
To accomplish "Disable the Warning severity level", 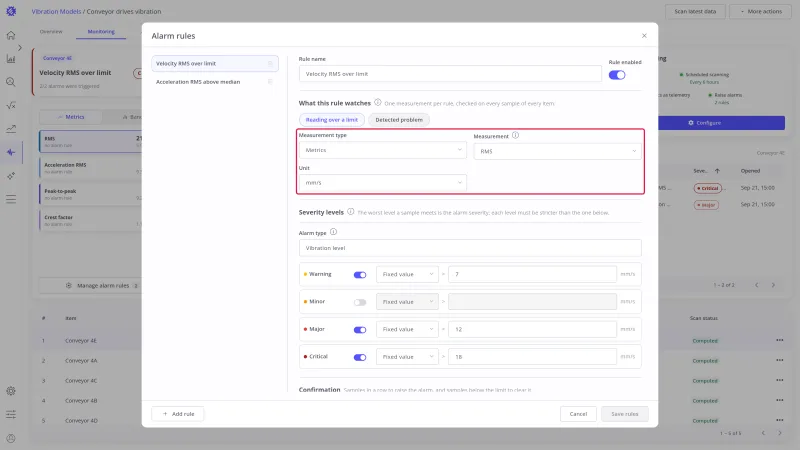I will 360,274.
